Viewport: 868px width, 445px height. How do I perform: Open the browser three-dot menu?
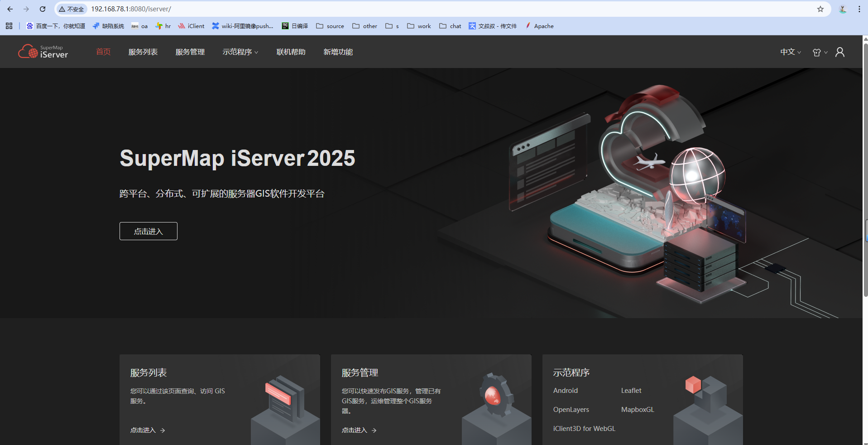[859, 9]
